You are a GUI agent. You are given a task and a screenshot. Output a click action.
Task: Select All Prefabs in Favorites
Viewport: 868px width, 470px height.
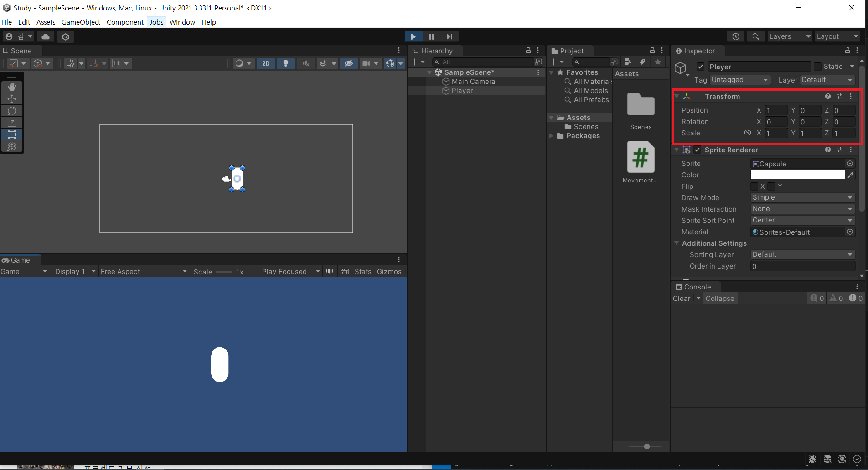click(x=591, y=100)
